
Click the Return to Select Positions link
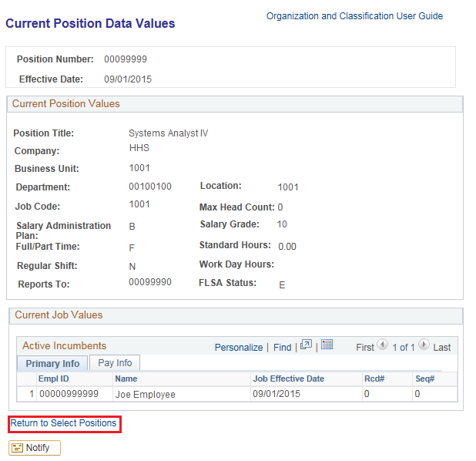[64, 423]
